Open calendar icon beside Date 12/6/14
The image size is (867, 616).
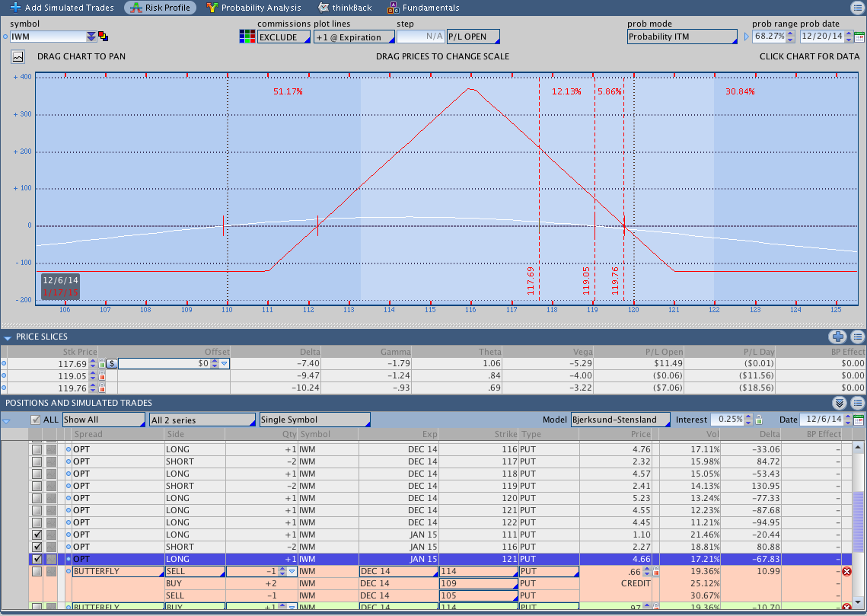click(x=859, y=420)
